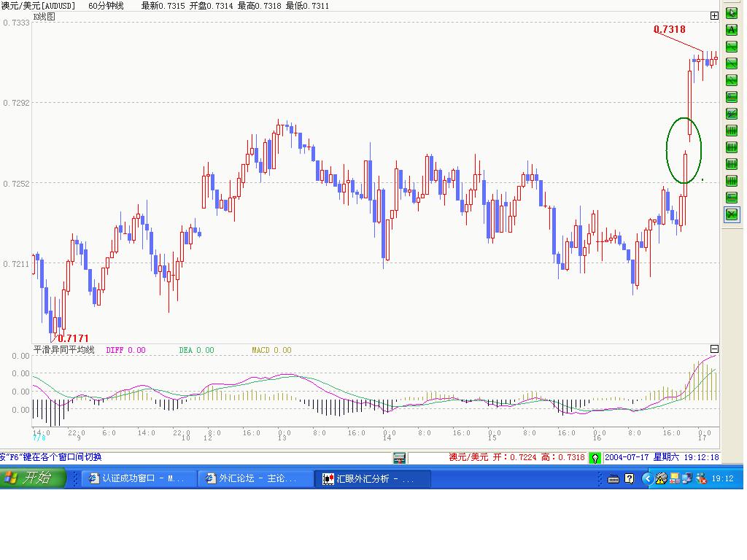747x560 pixels.
Task: Click the status bar date 2004-07-17 field
Action: pos(662,457)
